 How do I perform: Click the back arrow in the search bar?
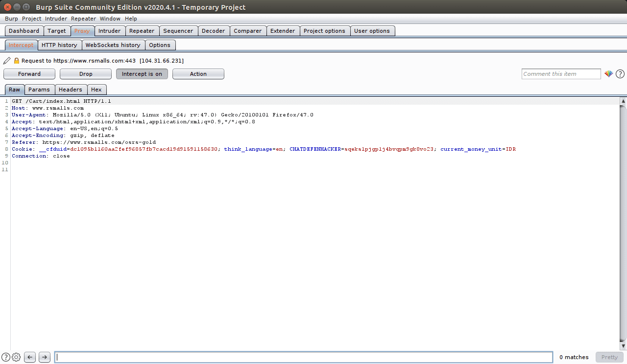[29, 357]
